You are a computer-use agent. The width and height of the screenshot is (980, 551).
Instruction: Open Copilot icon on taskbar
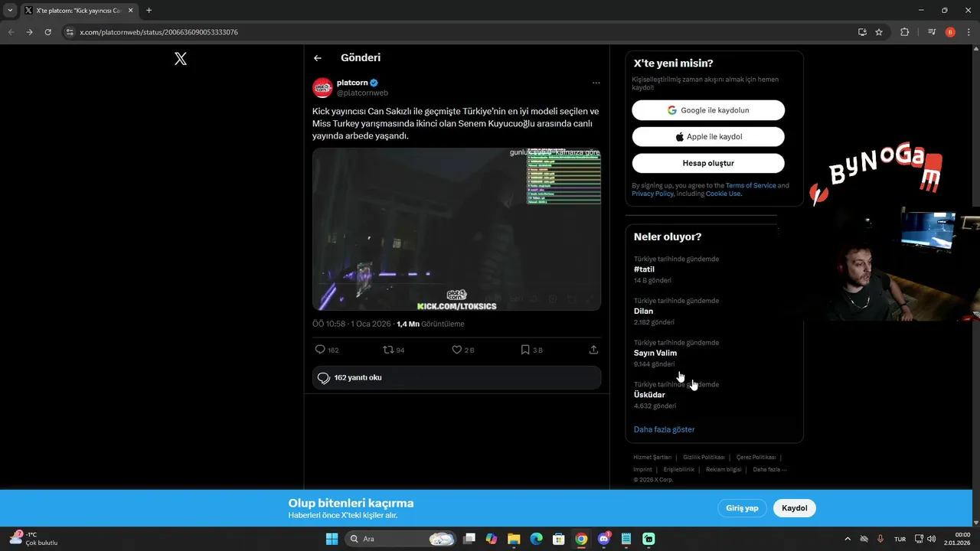(492, 539)
